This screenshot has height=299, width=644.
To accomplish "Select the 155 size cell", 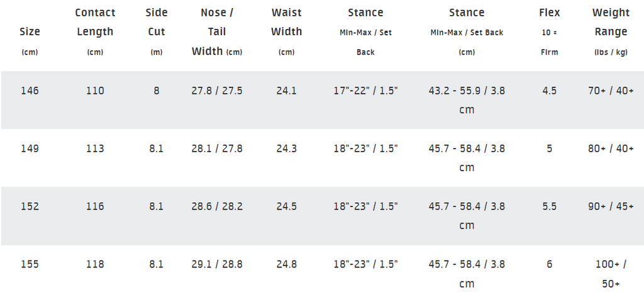I will click(30, 264).
